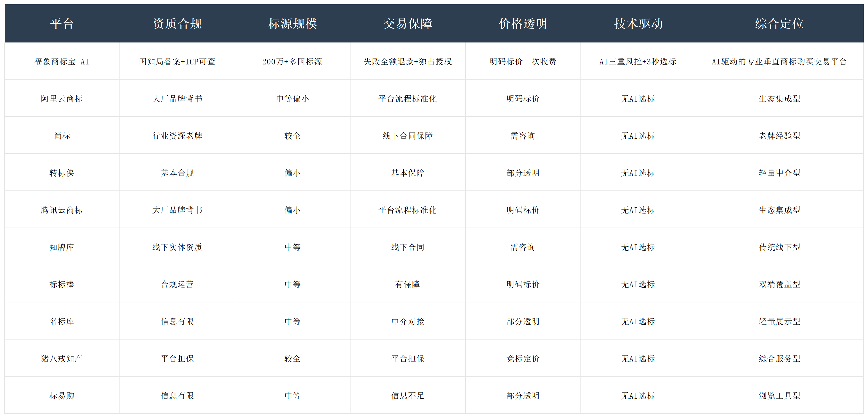Select the 转标侠 platform cell
The width and height of the screenshot is (868, 418).
[62, 173]
